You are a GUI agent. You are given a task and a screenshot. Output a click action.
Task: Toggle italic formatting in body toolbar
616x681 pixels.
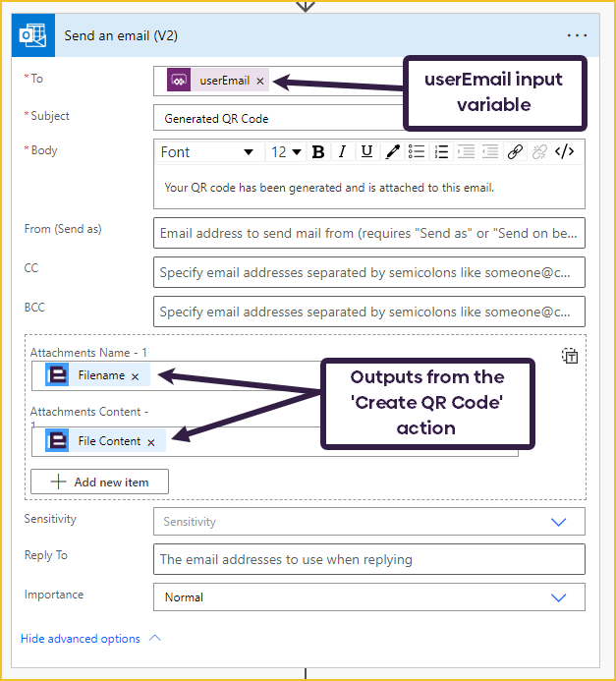click(342, 151)
